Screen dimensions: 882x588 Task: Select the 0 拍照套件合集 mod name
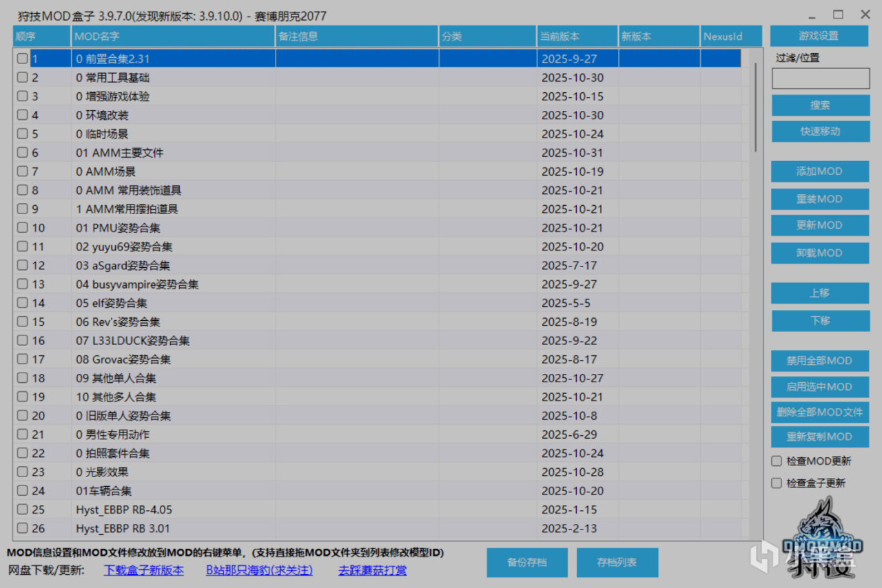click(112, 454)
